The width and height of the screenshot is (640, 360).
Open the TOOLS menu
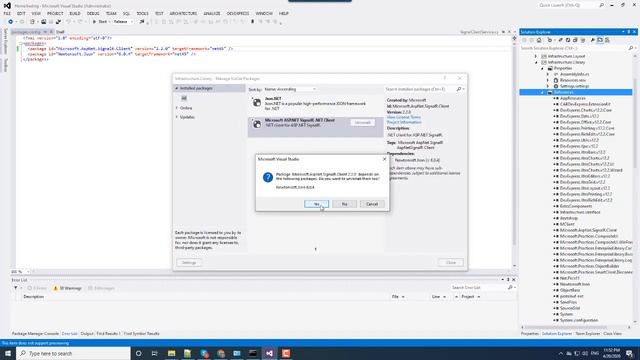[x=142, y=13]
